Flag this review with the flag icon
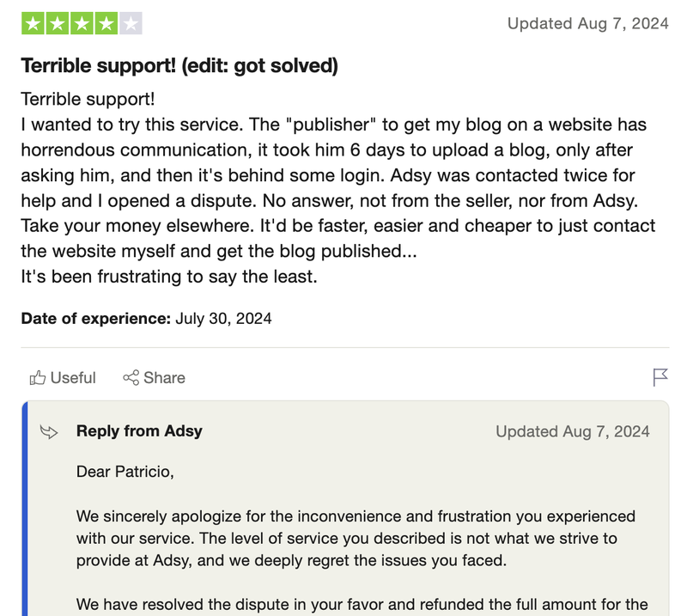Viewport: 687px width, 616px height. 660,377
